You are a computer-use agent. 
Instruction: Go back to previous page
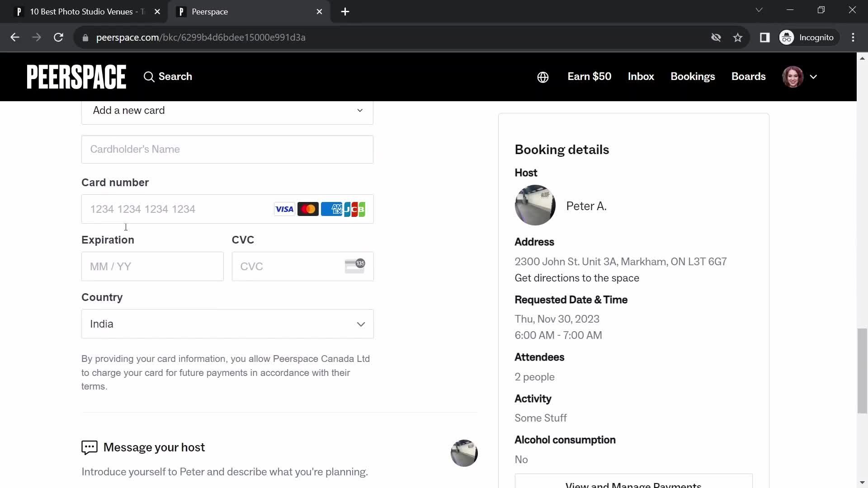(15, 38)
